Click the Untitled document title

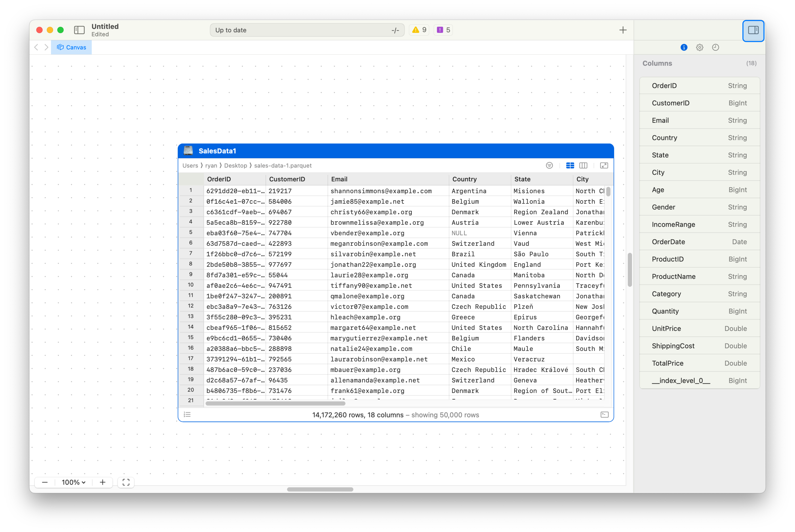[x=105, y=26]
